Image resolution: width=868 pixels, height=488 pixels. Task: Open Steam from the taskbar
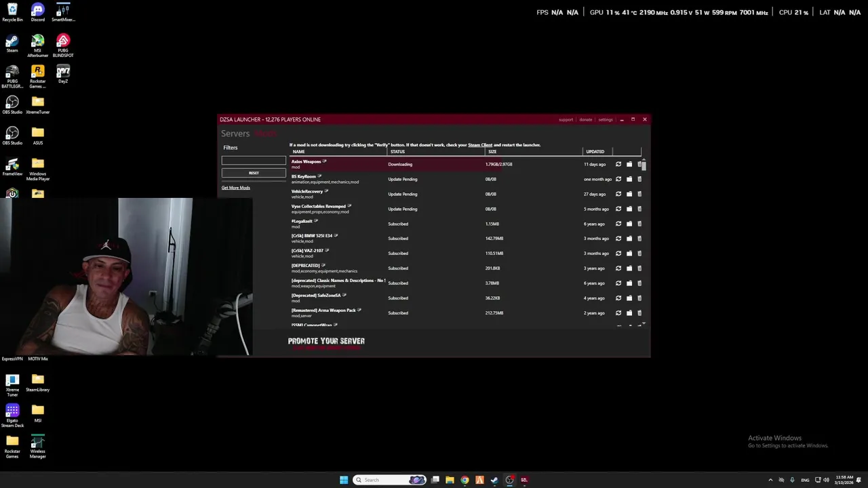tap(494, 480)
